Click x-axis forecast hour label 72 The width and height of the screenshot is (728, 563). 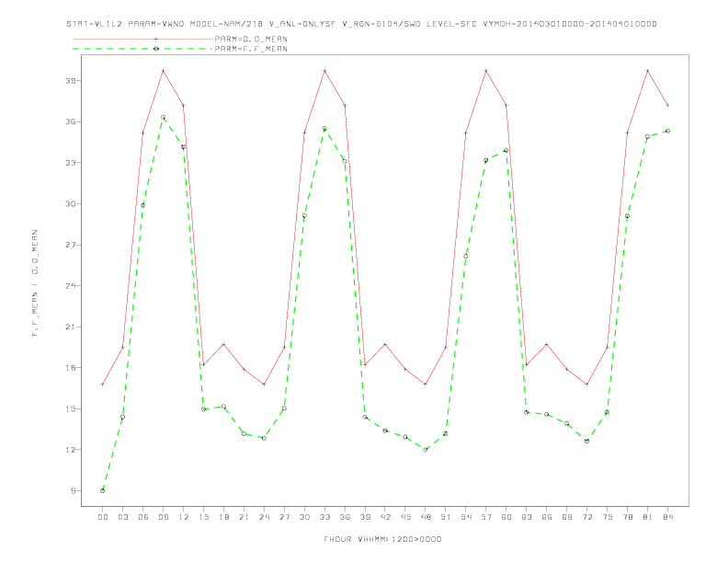pos(586,517)
